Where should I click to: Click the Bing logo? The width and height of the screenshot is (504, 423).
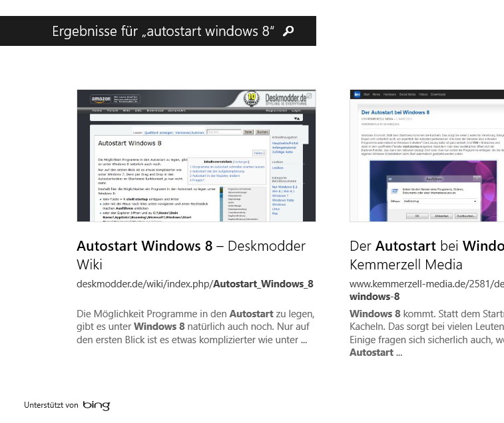97,405
